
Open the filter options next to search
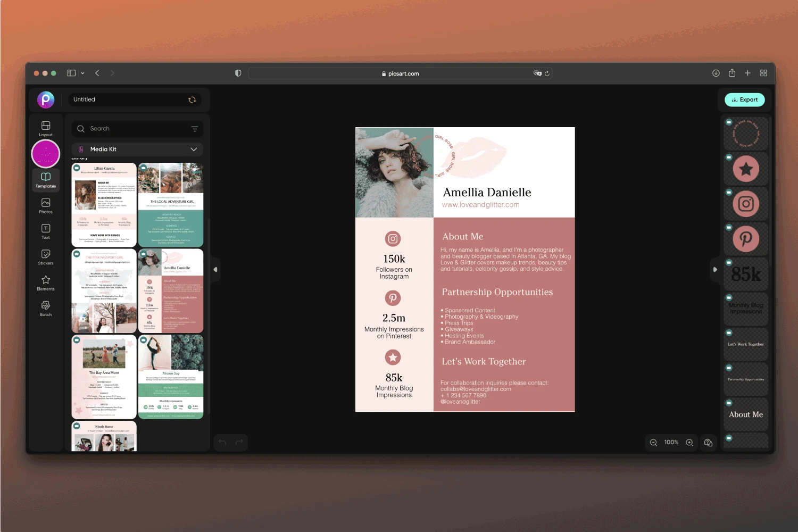click(x=195, y=129)
